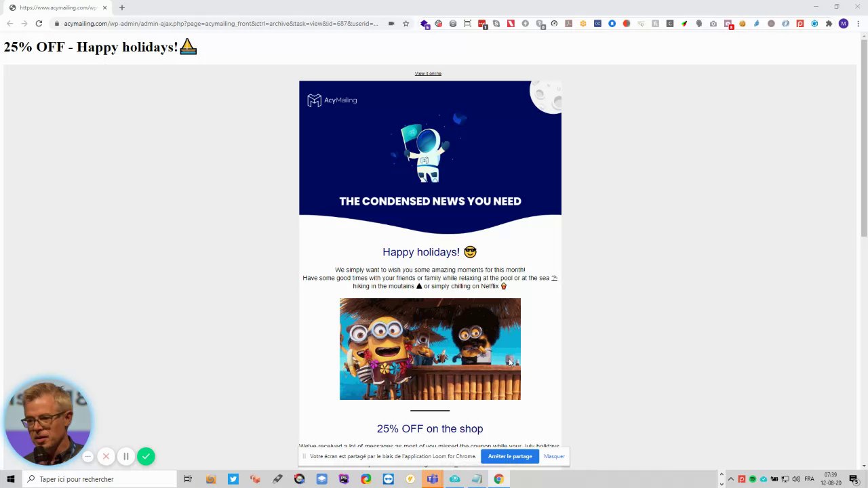Click the View it online link
The image size is (868, 488).
(x=428, y=73)
